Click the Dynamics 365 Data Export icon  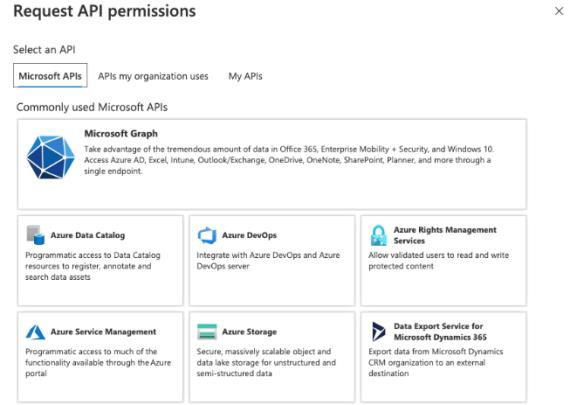[x=378, y=331]
